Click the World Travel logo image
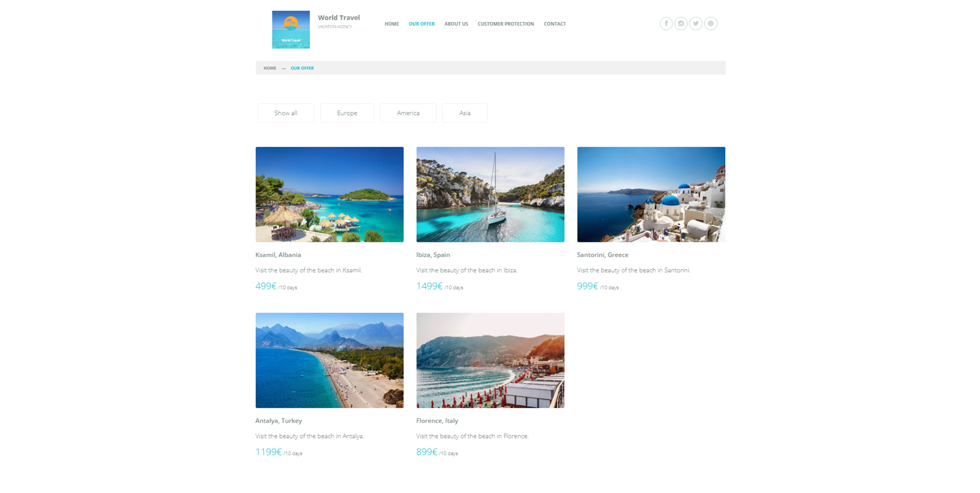This screenshot has width=980, height=493. coord(291,30)
